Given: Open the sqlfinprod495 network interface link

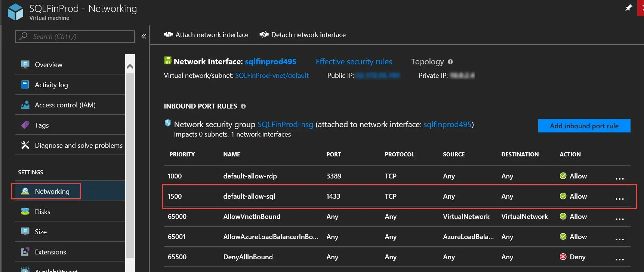Looking at the screenshot, I should click(271, 62).
